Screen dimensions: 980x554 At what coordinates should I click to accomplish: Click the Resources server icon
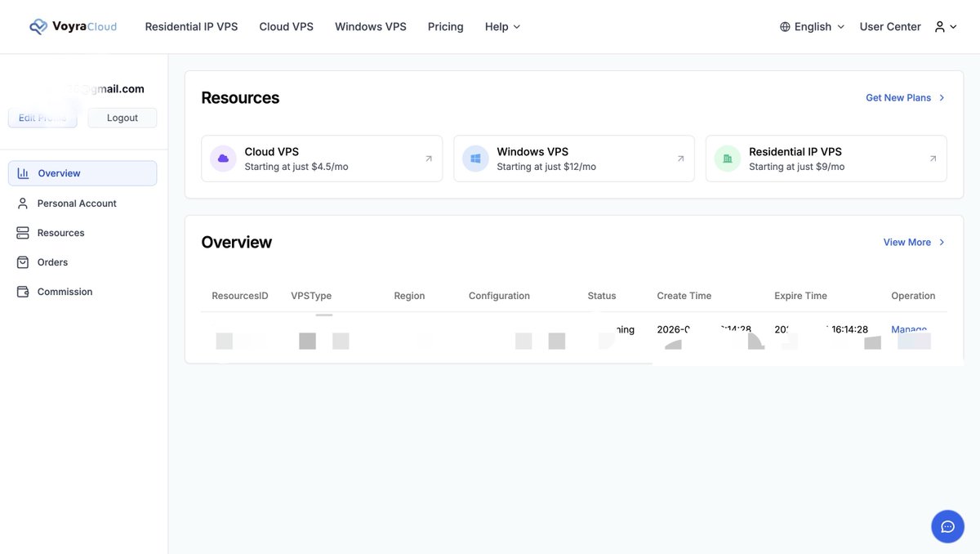(23, 233)
